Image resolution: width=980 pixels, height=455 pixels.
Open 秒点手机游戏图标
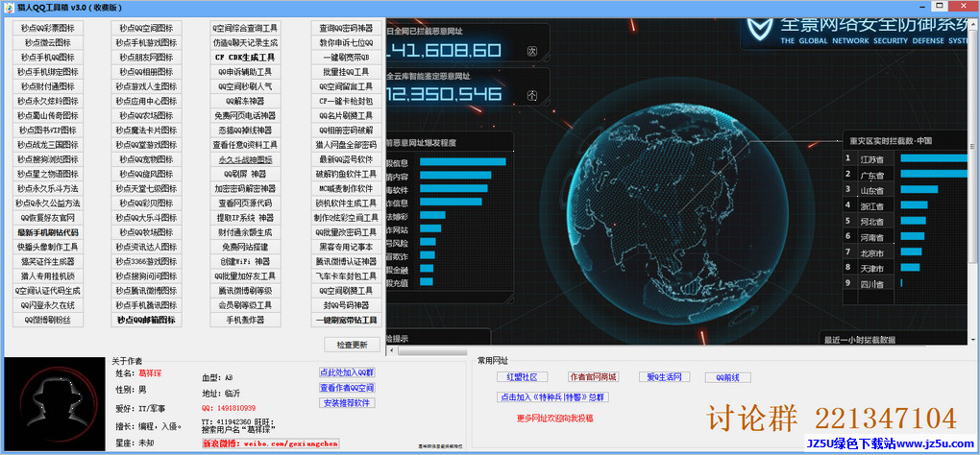click(146, 42)
